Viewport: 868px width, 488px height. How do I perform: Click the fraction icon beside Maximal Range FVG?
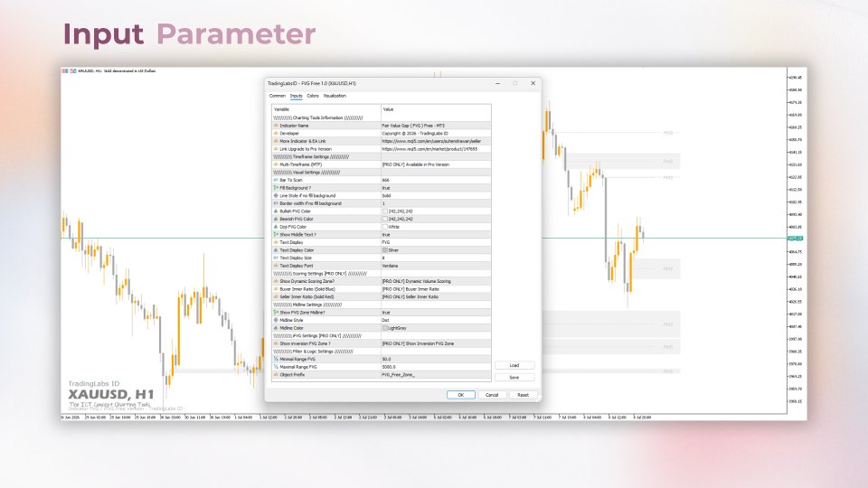point(276,367)
